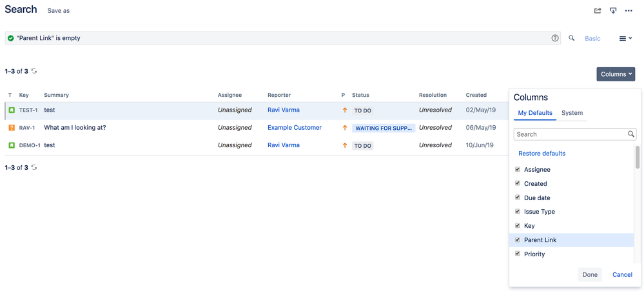Screen dimensions: 644x295
Task: Open the Save as filter option
Action: [x=59, y=11]
